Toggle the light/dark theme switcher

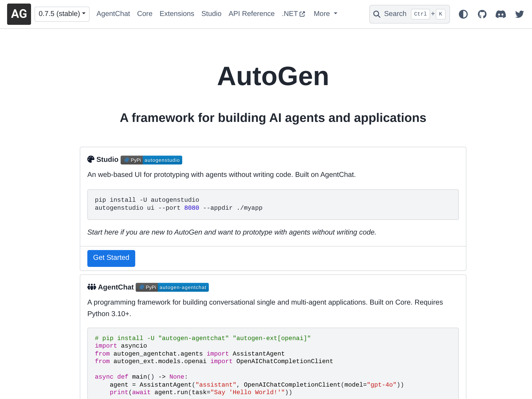click(463, 14)
